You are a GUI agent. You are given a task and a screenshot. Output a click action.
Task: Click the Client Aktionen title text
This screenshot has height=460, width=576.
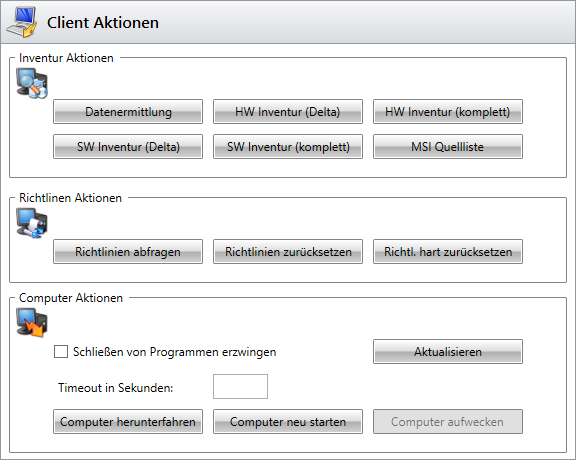(x=103, y=22)
